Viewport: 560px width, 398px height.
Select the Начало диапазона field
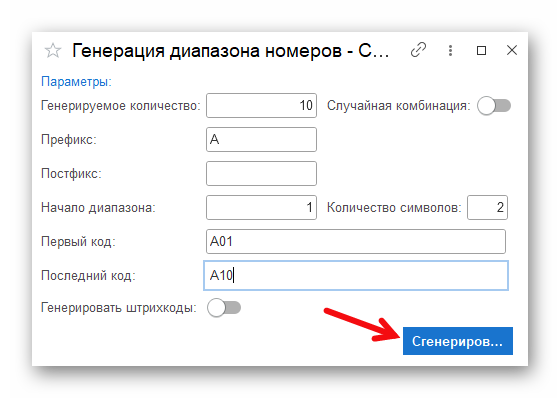(261, 207)
